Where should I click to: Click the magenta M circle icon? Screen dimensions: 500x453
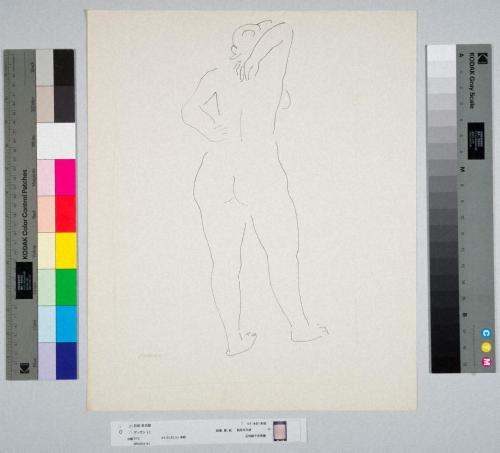pyautogui.click(x=487, y=362)
